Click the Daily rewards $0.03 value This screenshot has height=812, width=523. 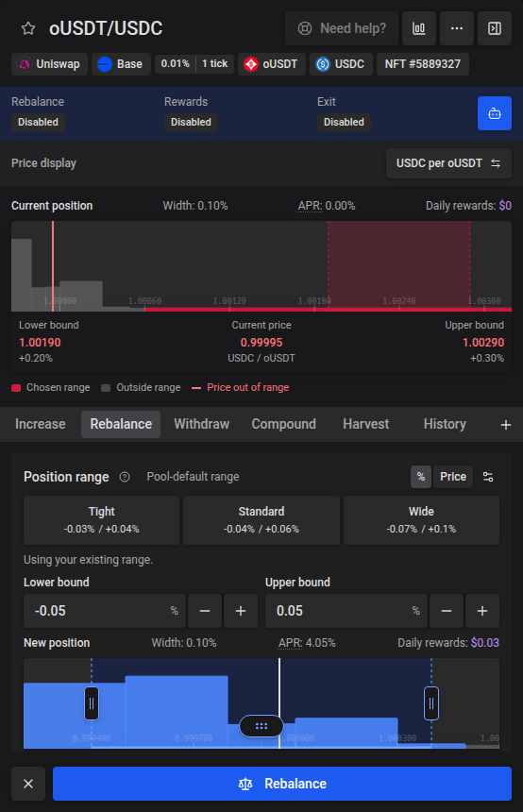pos(484,643)
